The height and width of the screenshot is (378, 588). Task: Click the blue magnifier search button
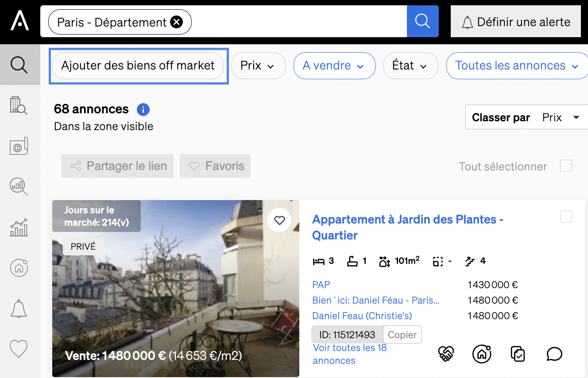422,21
